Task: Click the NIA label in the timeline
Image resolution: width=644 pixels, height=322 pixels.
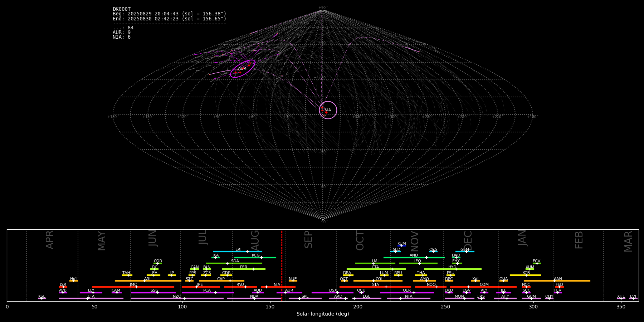Action: 277,285
